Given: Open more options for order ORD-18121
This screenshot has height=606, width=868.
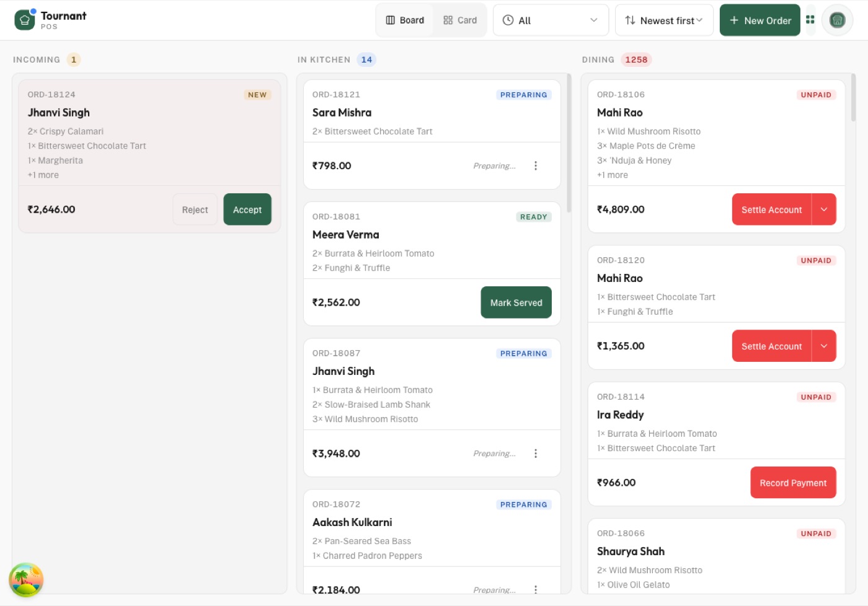Looking at the screenshot, I should [x=536, y=165].
